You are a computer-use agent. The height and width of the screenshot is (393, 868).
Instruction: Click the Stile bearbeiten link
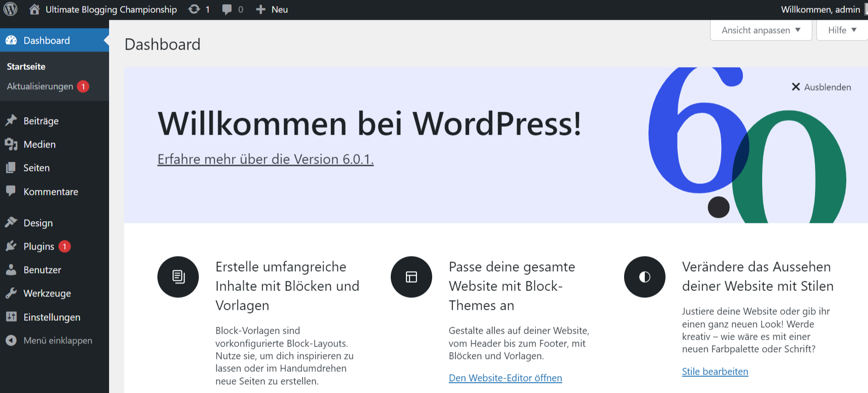(715, 371)
